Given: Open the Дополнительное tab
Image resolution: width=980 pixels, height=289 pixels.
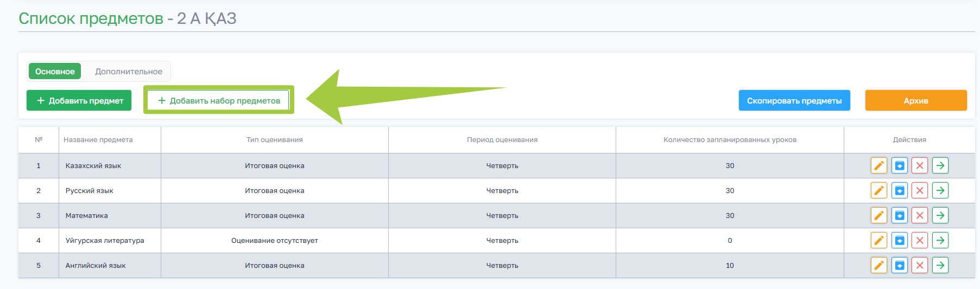Looking at the screenshot, I should pyautogui.click(x=129, y=72).
